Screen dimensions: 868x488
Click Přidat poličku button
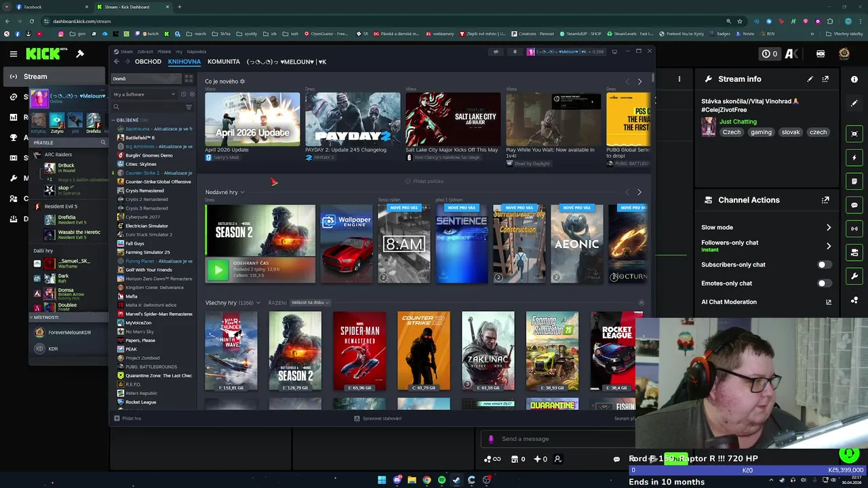coord(425,181)
